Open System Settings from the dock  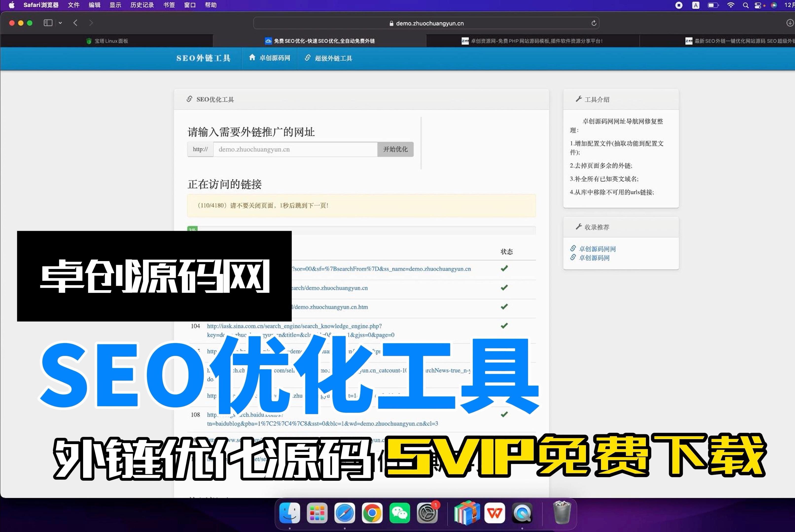tap(427, 513)
